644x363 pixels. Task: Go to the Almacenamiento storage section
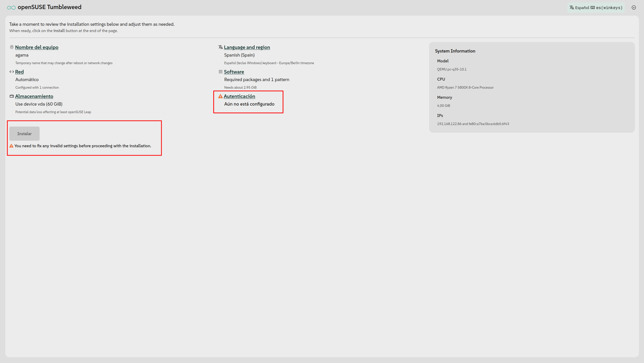(x=34, y=96)
